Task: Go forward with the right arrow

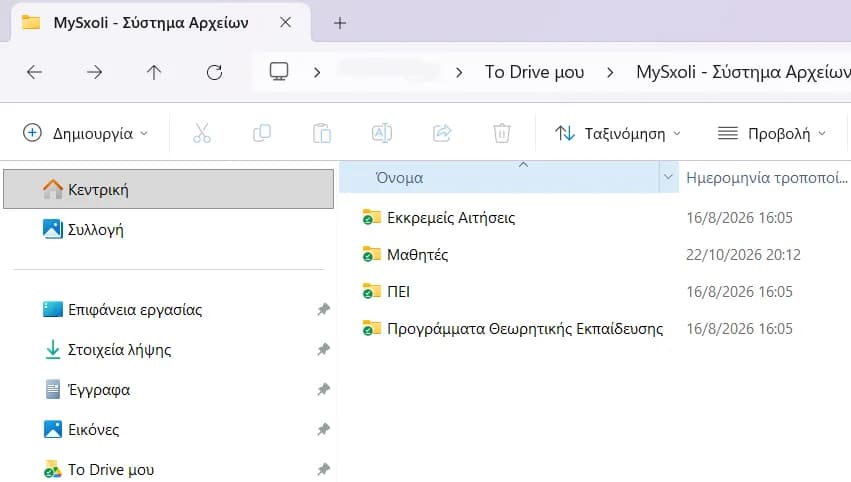Action: 94,72
